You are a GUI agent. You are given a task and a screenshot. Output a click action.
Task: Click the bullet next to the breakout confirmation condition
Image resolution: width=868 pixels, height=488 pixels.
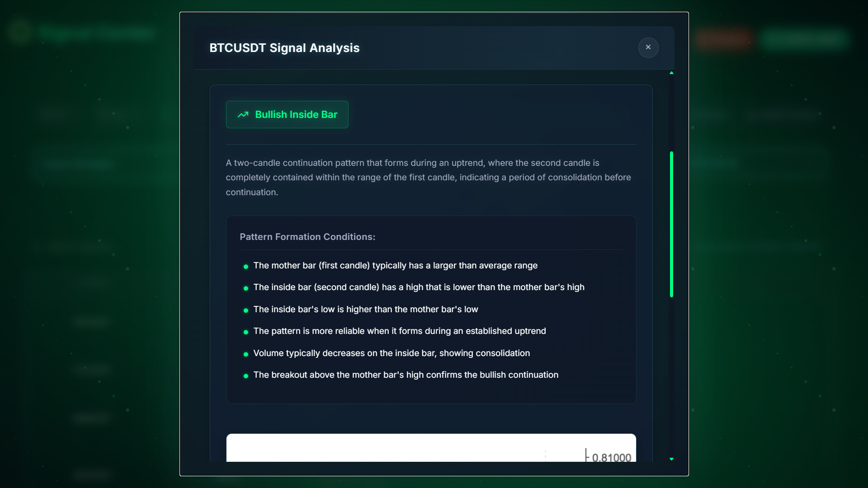[246, 376]
